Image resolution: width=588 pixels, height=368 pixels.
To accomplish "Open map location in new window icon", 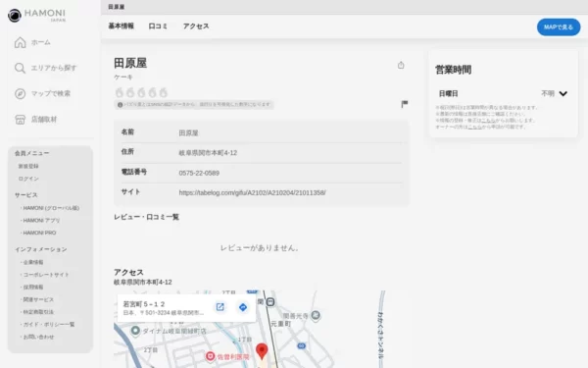I will tap(220, 307).
